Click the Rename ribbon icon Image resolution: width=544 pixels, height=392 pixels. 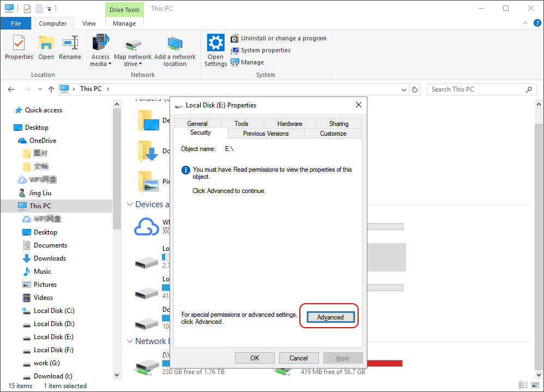(70, 47)
